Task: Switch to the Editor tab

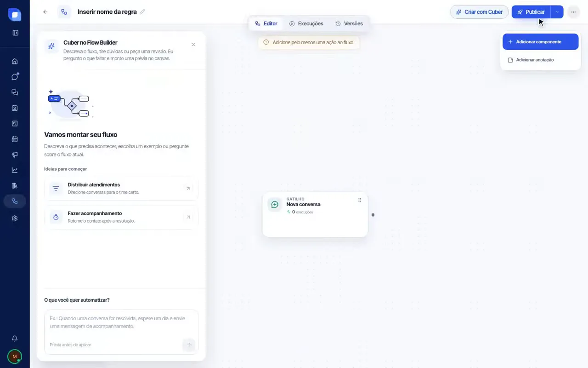Action: [266, 23]
